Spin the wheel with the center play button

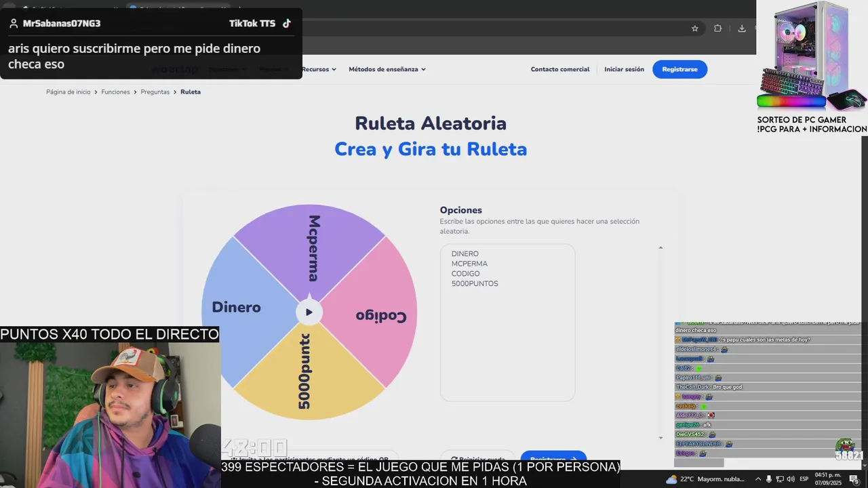pos(309,312)
